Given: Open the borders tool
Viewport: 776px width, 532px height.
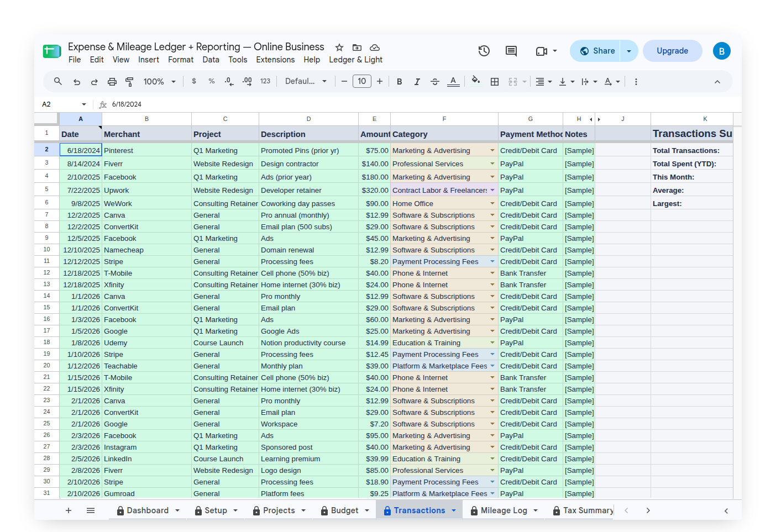Looking at the screenshot, I should pyautogui.click(x=495, y=82).
